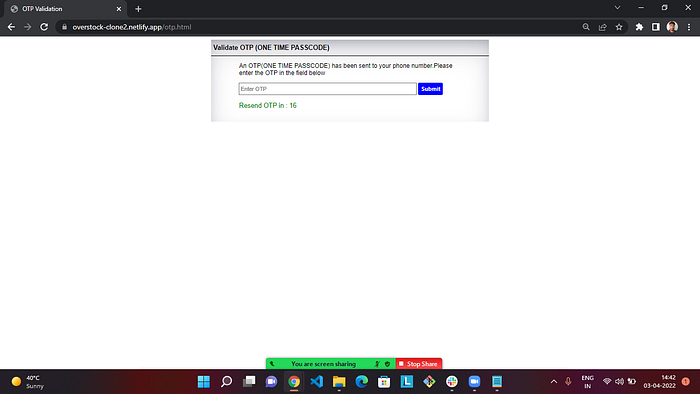Open the Windows Start menu
Screen dimensions: 700x394
point(204,382)
